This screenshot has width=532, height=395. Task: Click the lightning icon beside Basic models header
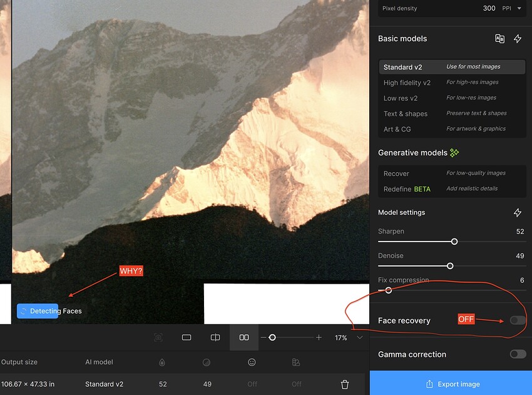[518, 38]
